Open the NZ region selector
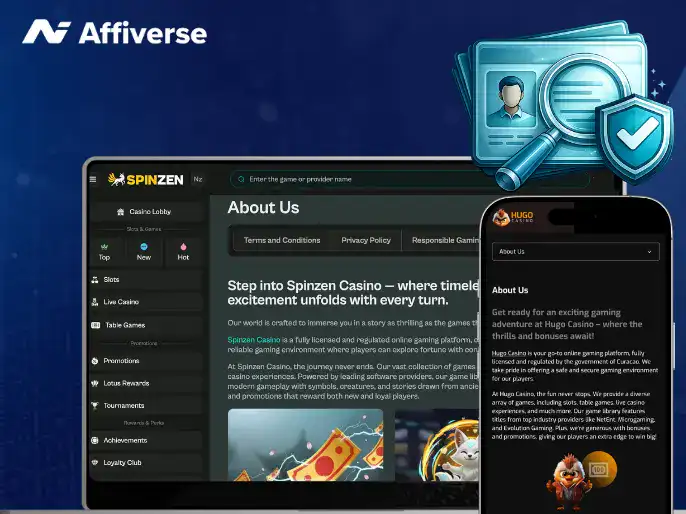Screen dimensions: 686x514 198,179
